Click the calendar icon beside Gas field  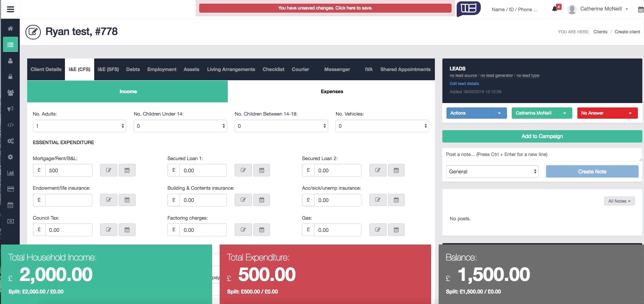tap(396, 230)
